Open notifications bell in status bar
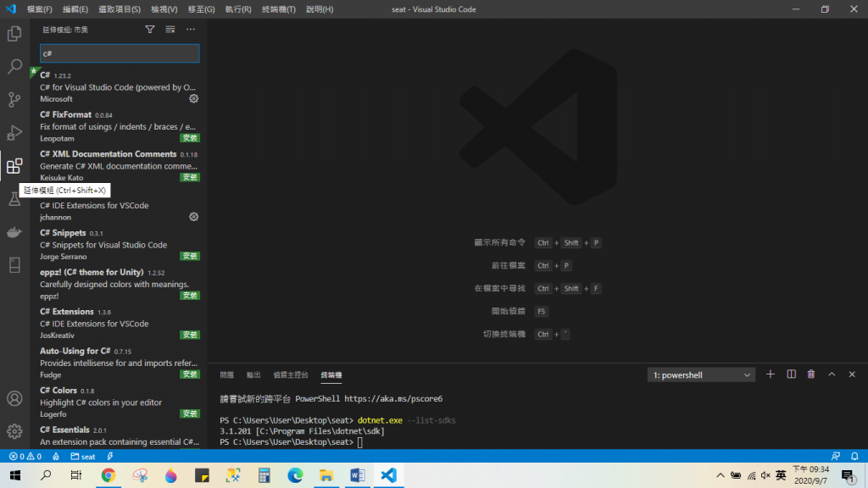868x488 pixels. [854, 457]
